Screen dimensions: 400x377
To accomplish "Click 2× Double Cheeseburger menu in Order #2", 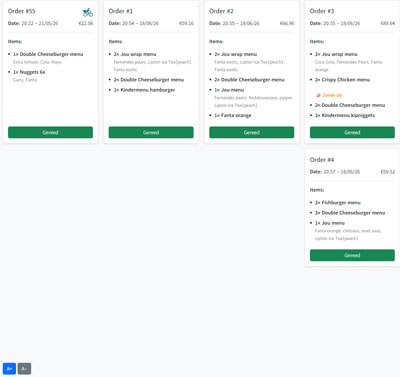I will (x=249, y=80).
